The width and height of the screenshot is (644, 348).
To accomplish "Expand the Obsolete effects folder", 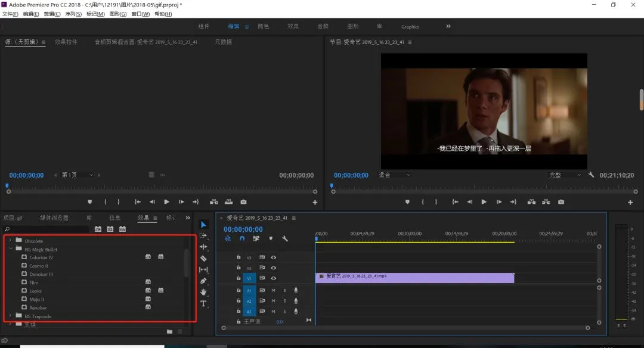I will (x=10, y=241).
